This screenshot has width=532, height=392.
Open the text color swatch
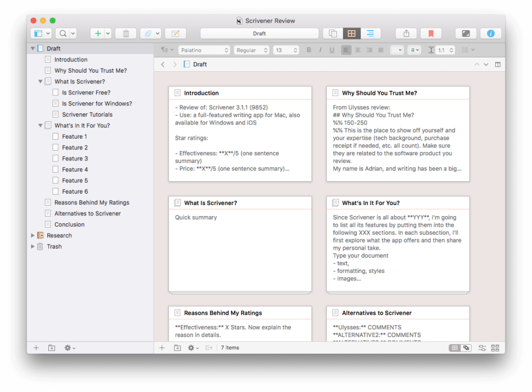coord(396,50)
